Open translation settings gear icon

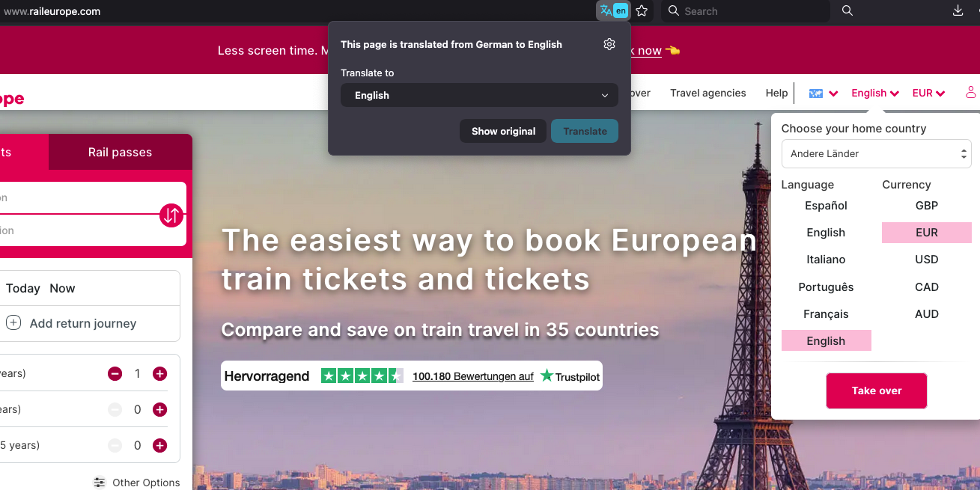pos(609,44)
